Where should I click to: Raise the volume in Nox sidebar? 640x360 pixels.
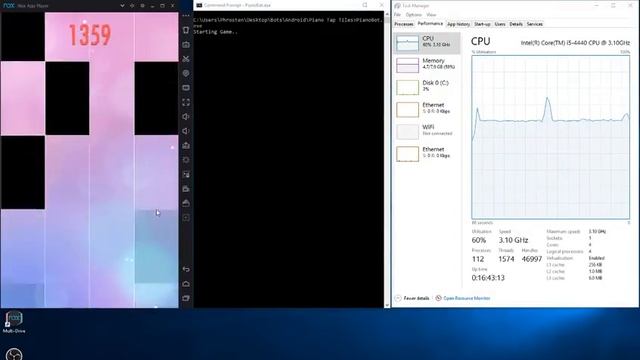pyautogui.click(x=186, y=117)
